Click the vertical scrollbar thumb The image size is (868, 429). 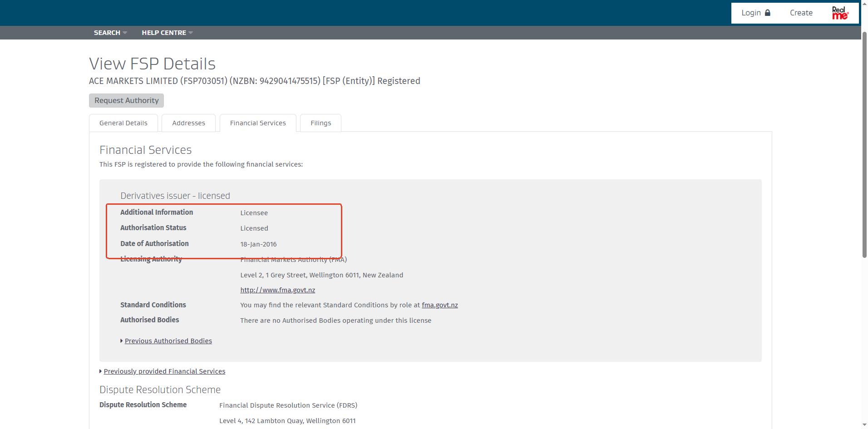point(864,145)
